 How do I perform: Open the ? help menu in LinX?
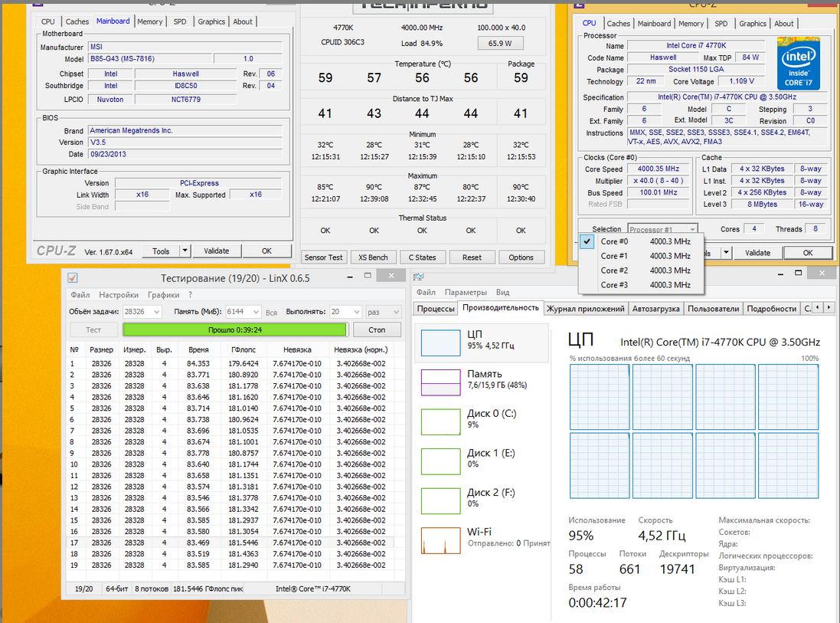coord(190,295)
